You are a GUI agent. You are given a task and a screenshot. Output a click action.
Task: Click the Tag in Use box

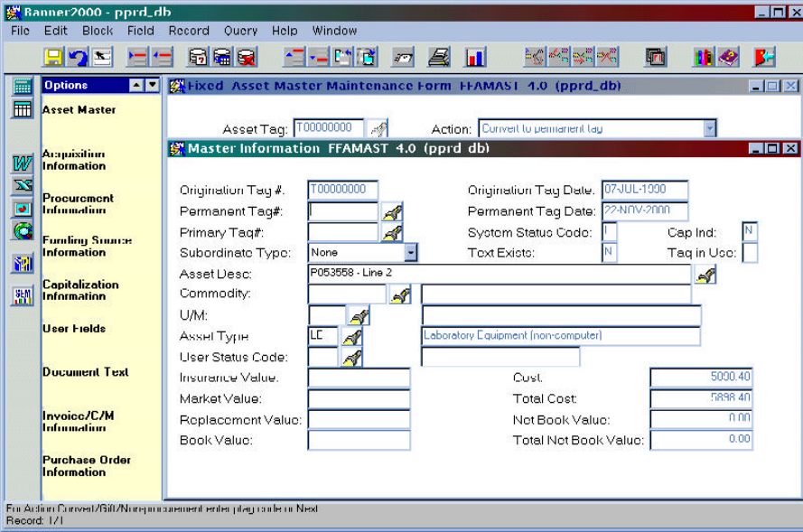(x=749, y=253)
